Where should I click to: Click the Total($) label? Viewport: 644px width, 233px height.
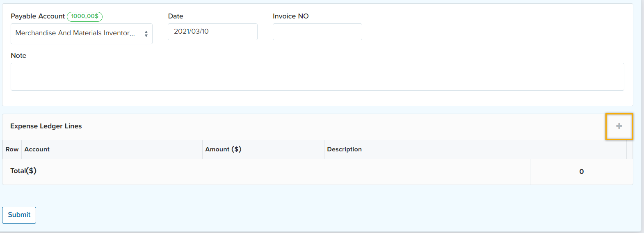pos(23,171)
